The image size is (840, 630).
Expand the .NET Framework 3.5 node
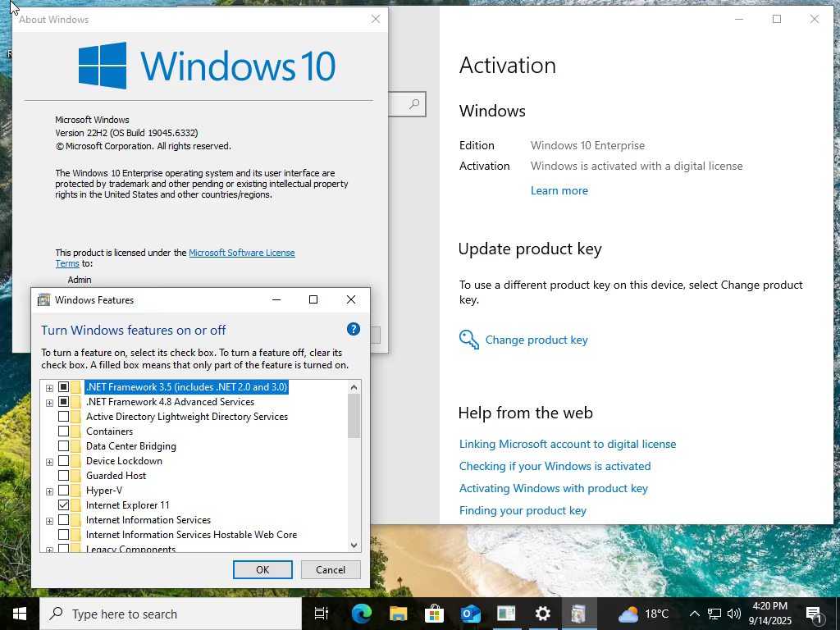[x=49, y=388]
